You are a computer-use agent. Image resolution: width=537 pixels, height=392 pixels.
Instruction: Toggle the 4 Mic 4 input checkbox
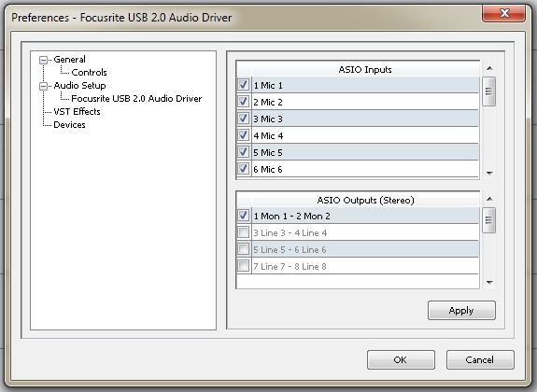tap(243, 135)
